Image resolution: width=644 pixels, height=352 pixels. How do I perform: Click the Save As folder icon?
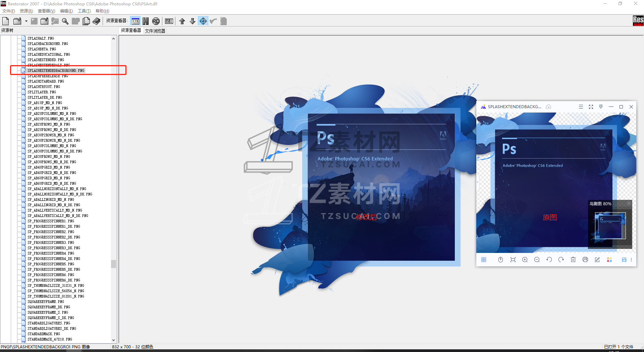tap(44, 21)
